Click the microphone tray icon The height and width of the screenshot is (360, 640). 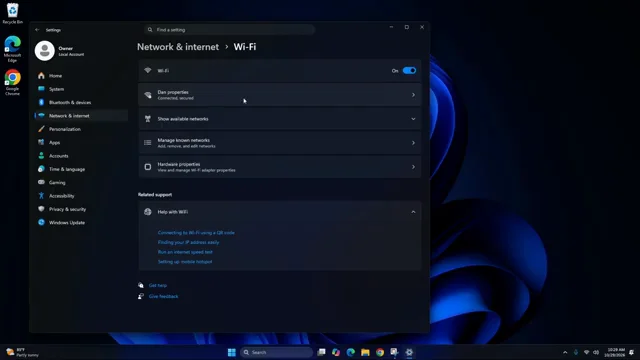click(x=576, y=352)
